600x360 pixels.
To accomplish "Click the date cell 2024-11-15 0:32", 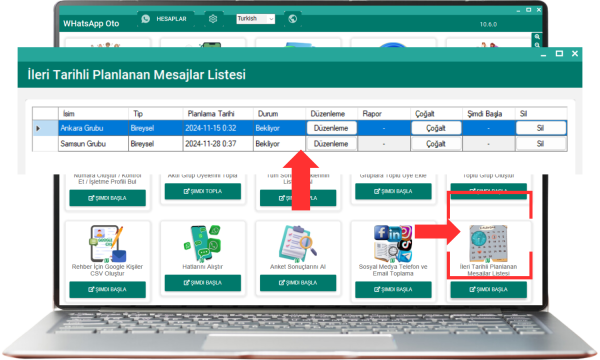I will click(218, 128).
